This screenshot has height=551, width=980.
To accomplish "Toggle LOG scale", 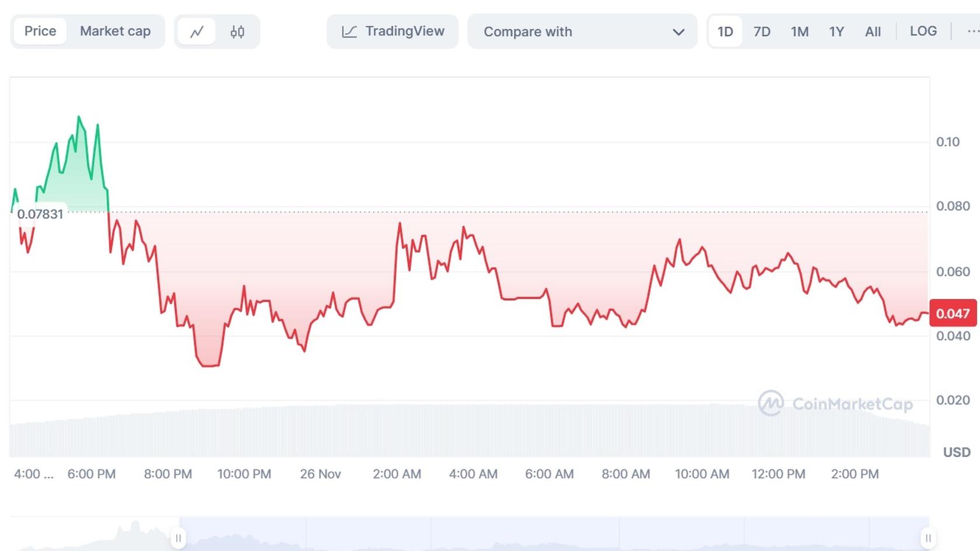I will point(923,32).
